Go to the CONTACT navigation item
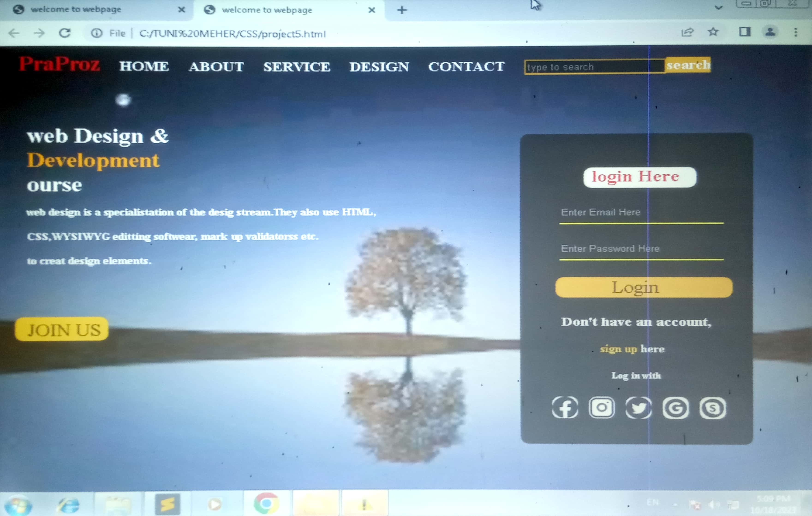The image size is (812, 516). click(x=466, y=66)
